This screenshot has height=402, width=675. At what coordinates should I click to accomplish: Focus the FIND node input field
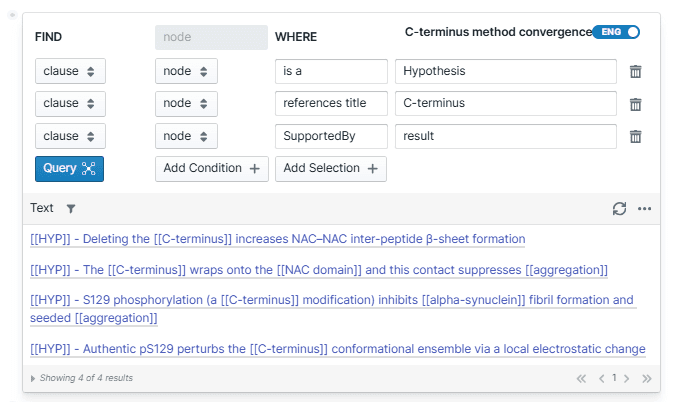tap(211, 37)
